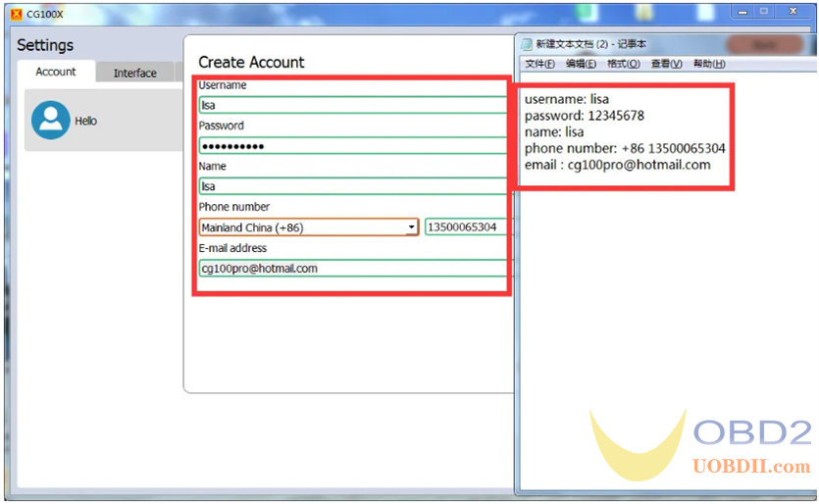Click the email line in Notepad text
This screenshot has height=504, width=819.
[x=617, y=165]
